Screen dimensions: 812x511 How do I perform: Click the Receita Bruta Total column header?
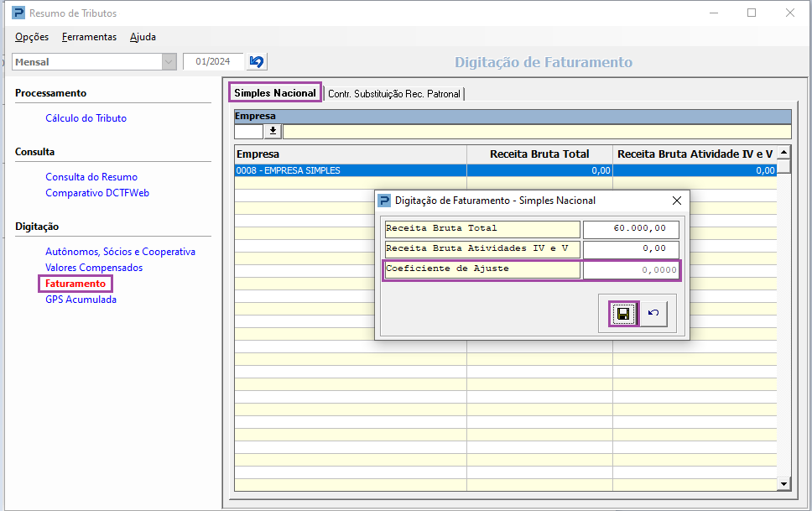pyautogui.click(x=539, y=154)
